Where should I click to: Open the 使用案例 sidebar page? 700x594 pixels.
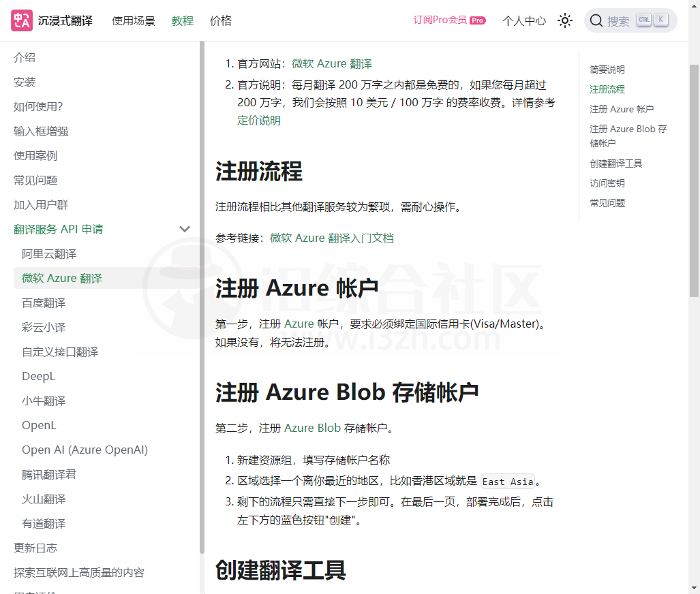35,156
